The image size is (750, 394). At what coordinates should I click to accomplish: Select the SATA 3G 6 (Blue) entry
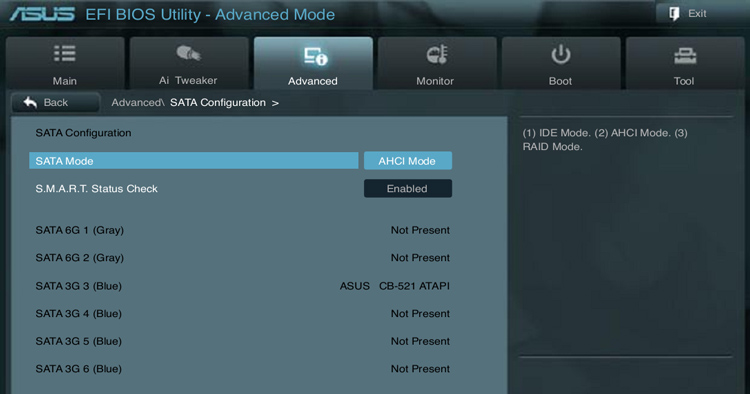[78, 369]
